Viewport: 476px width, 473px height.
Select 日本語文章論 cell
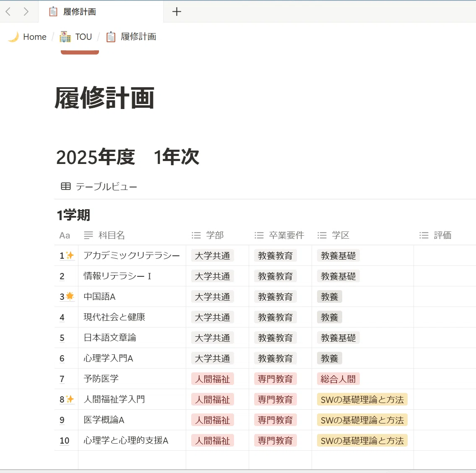[132, 338]
